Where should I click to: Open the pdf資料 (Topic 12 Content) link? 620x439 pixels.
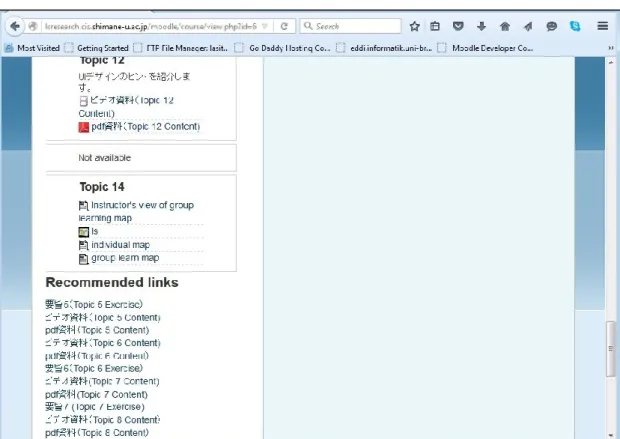[x=146, y=127]
